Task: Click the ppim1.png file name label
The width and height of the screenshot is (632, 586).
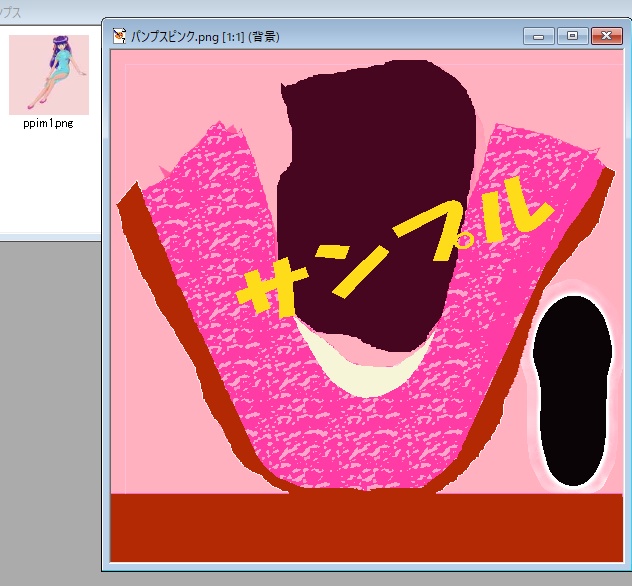Action: 48,123
